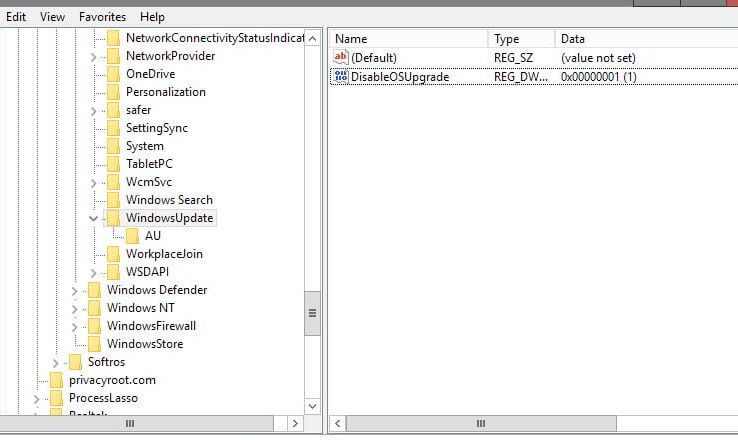Open the Favorites menu
Image resolution: width=738 pixels, height=440 pixels.
point(102,17)
